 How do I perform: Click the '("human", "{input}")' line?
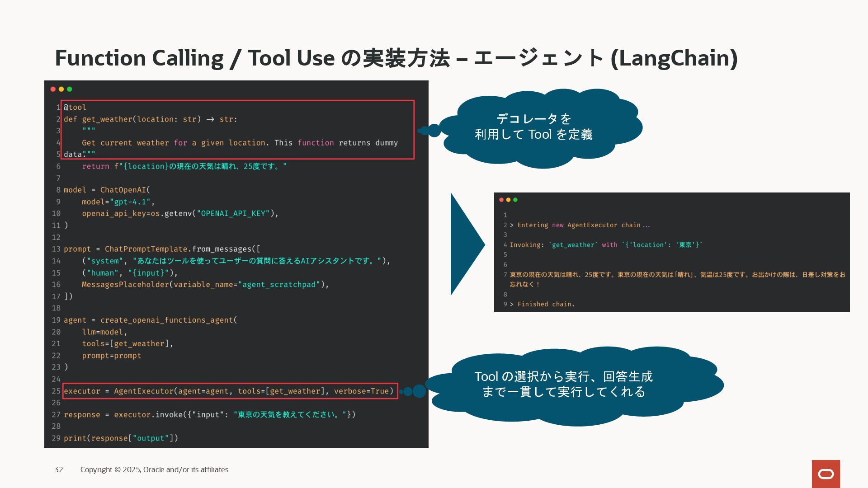tap(130, 272)
